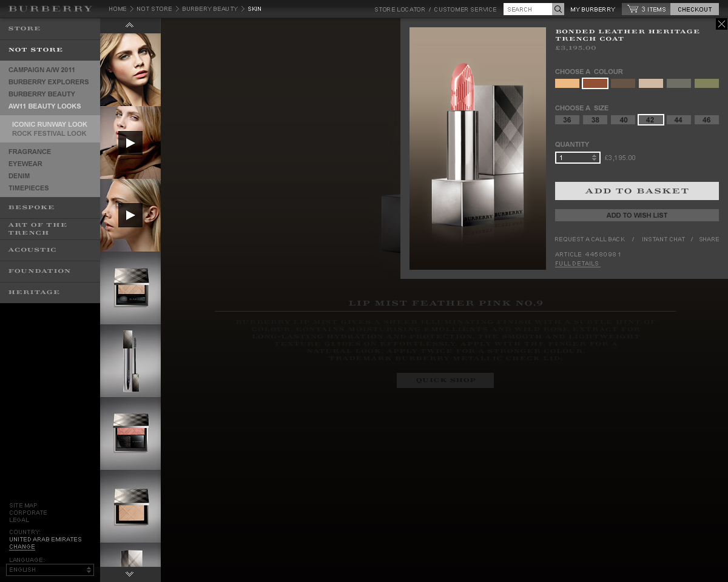Open the Language dropdown
This screenshot has width=728, height=582.
(50, 570)
